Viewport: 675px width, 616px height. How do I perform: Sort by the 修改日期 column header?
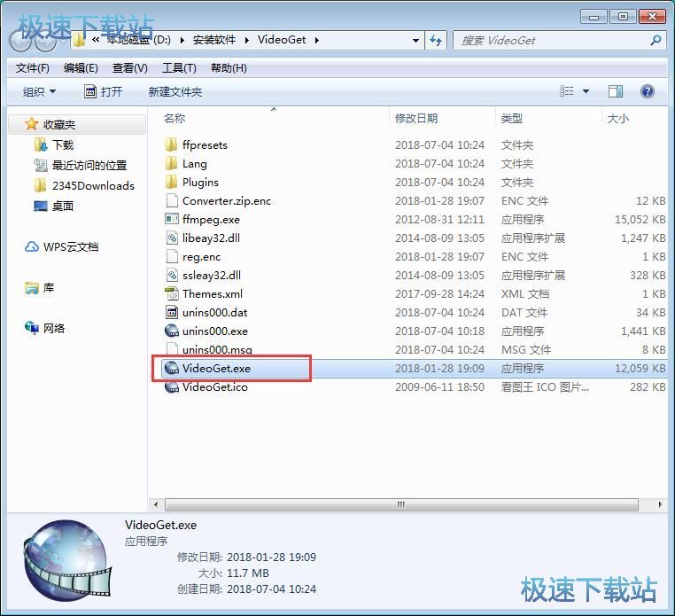point(416,119)
